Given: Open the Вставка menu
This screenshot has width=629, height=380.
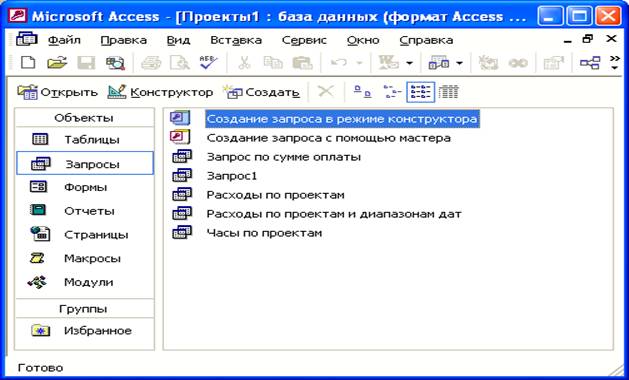Looking at the screenshot, I should (236, 41).
